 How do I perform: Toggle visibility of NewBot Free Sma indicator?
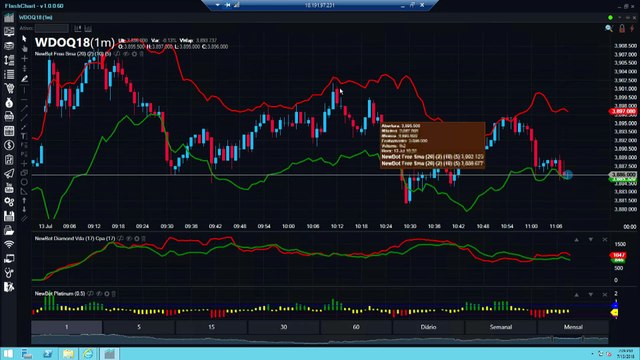(x=126, y=54)
